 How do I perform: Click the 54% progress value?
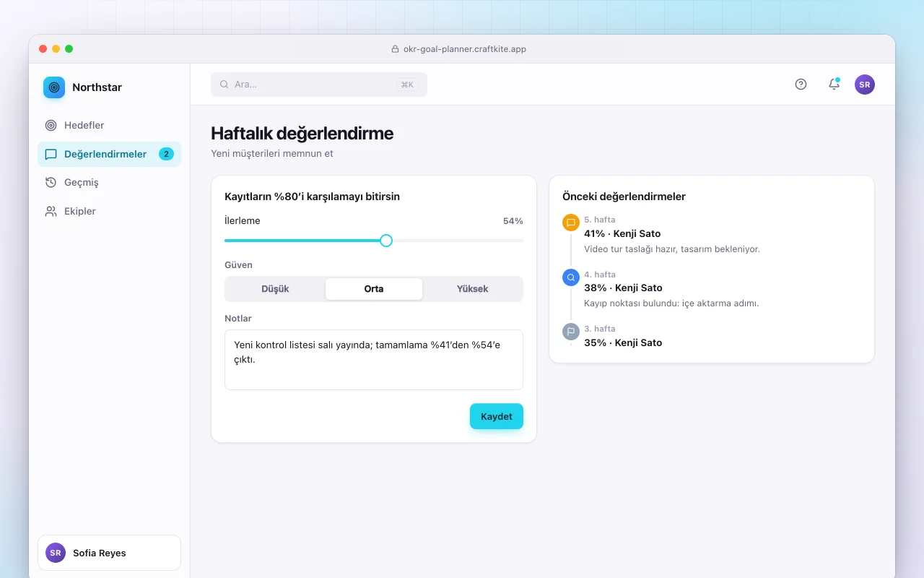(513, 221)
